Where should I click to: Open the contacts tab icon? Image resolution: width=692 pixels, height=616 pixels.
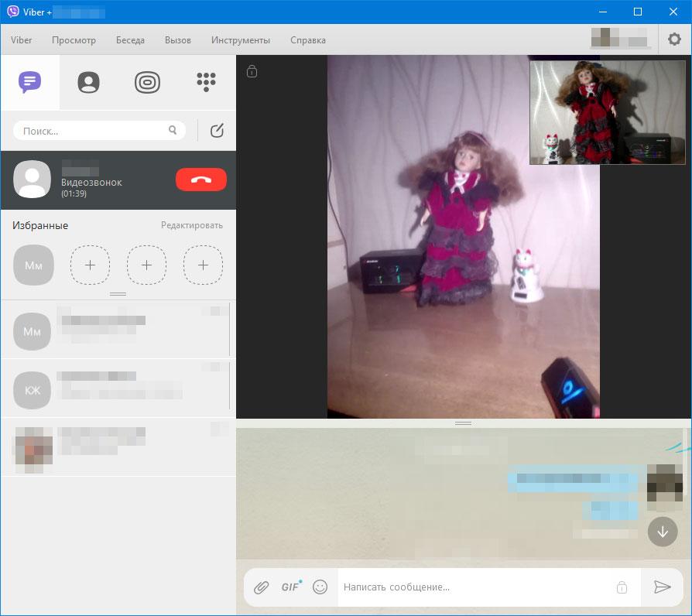click(x=89, y=82)
